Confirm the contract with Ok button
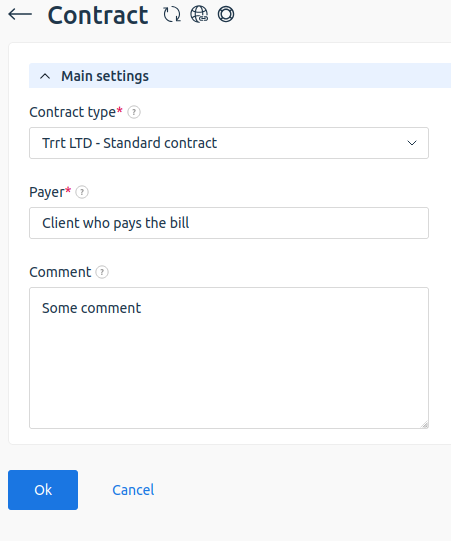451x541 pixels. point(43,490)
